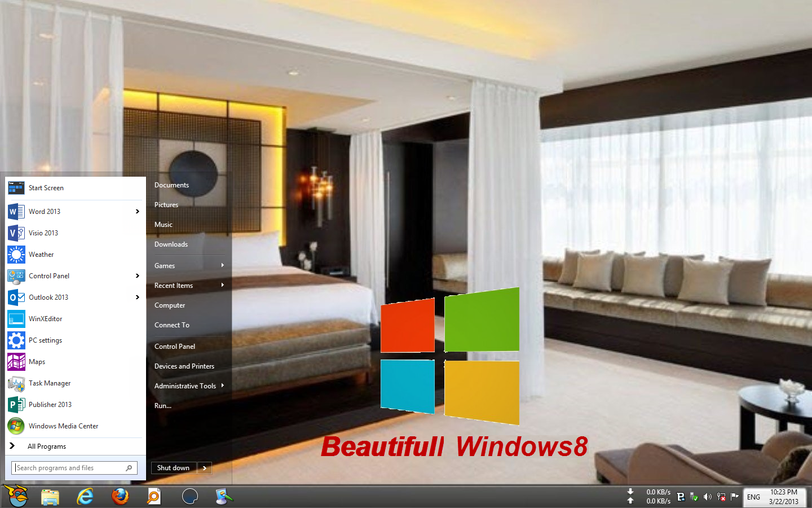The image size is (812, 508).
Task: Expand the Games submenu arrow
Action: point(223,265)
